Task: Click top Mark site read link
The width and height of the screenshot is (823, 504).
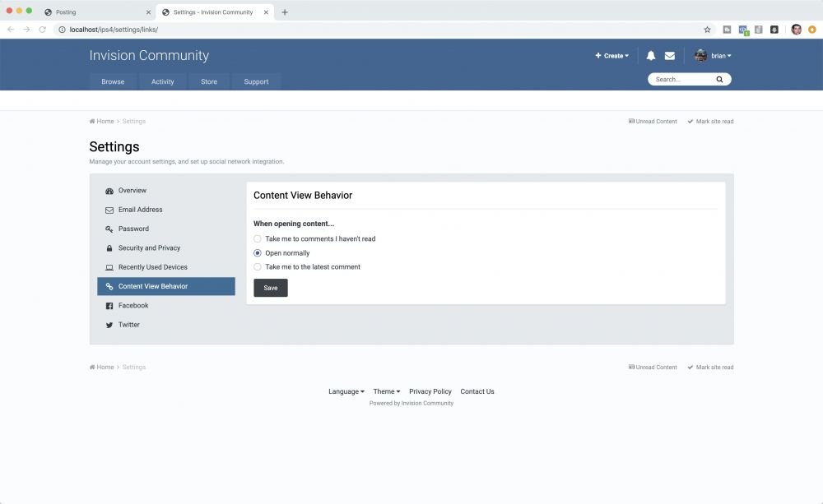Action: pos(710,121)
